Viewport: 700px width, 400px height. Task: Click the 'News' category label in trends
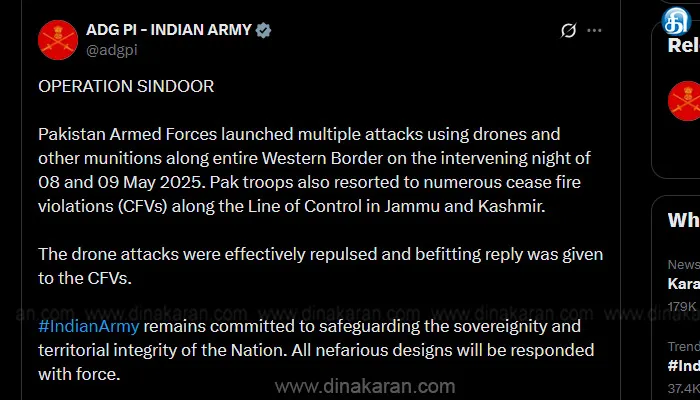(x=684, y=265)
